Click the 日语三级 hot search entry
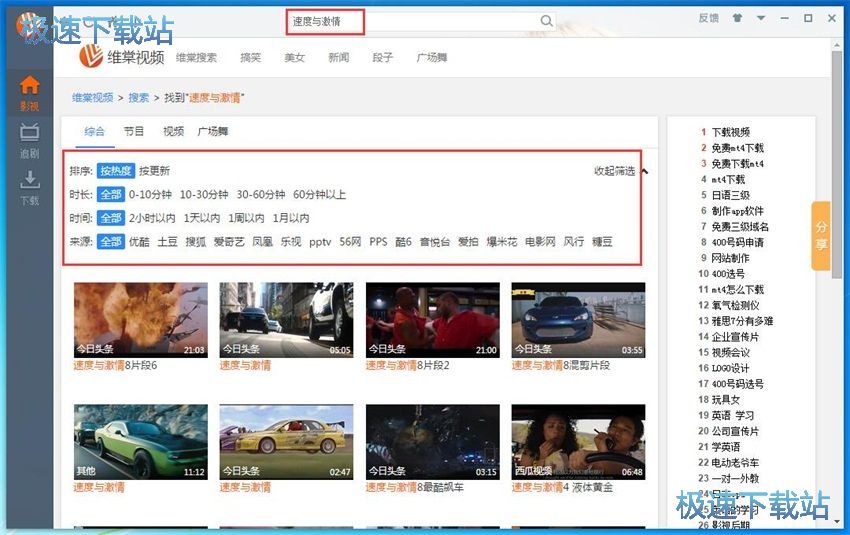The width and height of the screenshot is (850, 535). [731, 195]
